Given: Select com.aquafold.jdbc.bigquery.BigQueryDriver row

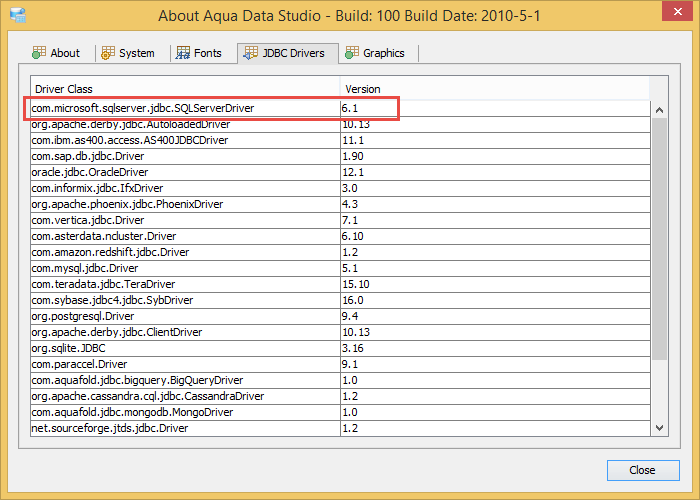Looking at the screenshot, I should [340, 380].
